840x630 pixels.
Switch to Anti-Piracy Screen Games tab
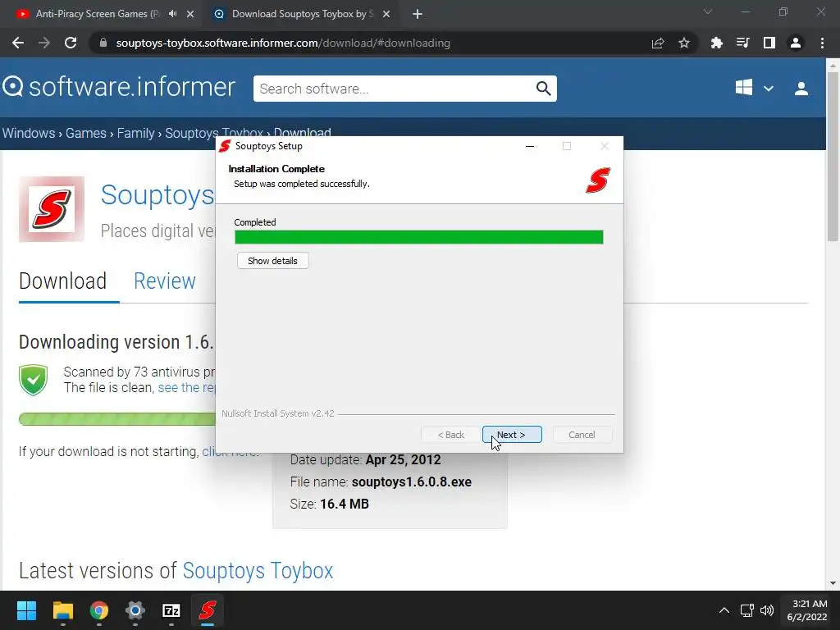tap(97, 14)
